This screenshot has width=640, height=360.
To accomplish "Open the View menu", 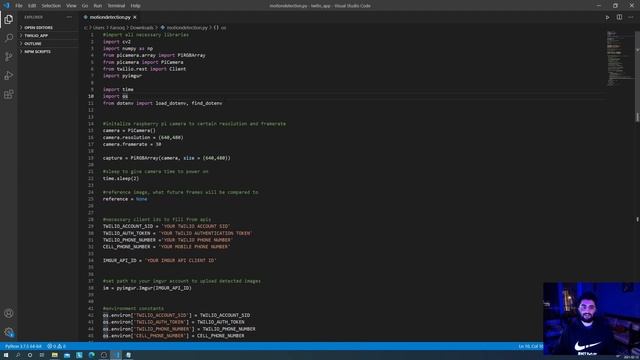I will click(71, 6).
